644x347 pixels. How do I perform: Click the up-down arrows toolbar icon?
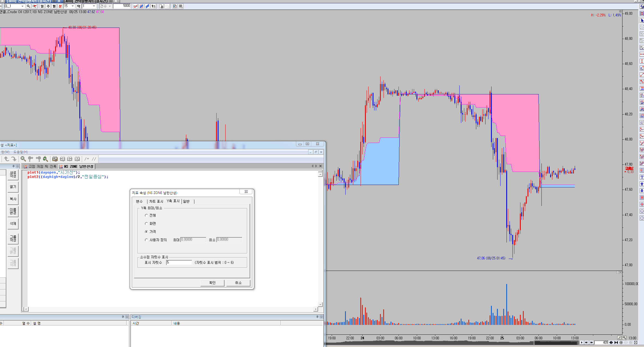154,6
